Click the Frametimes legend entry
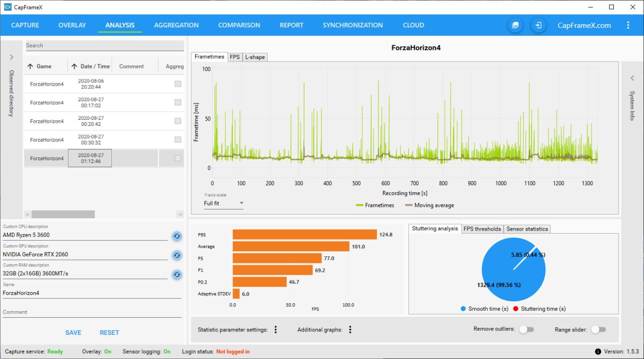The height and width of the screenshot is (359, 644). 375,205
